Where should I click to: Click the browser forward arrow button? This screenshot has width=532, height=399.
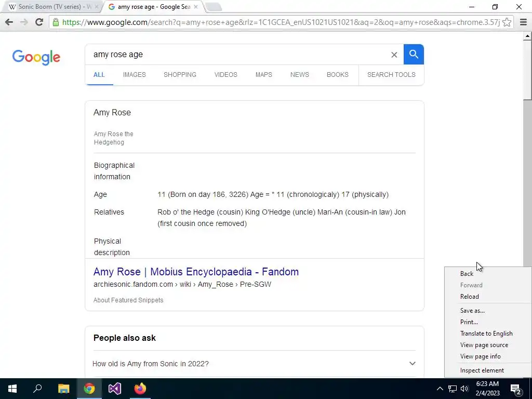pos(24,22)
